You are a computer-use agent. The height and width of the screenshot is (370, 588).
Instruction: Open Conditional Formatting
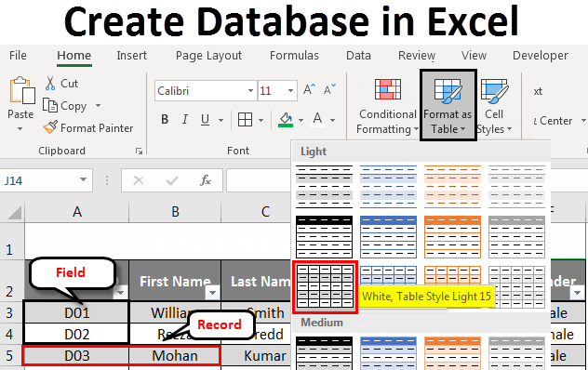[387, 106]
